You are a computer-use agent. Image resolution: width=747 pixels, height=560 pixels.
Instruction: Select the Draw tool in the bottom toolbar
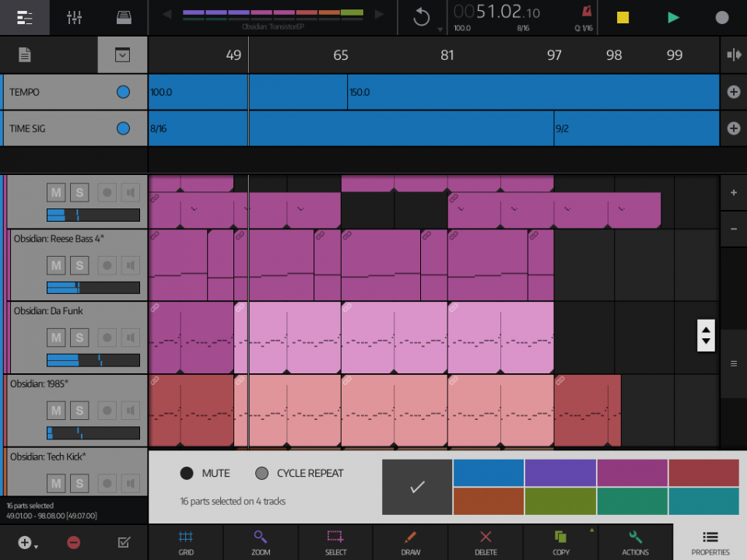click(410, 542)
